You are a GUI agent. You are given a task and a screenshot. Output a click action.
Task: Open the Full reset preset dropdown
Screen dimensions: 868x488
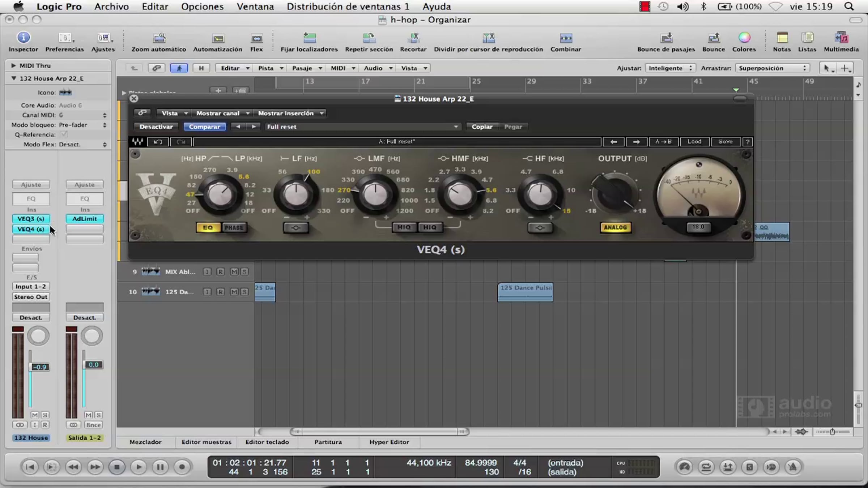point(362,127)
